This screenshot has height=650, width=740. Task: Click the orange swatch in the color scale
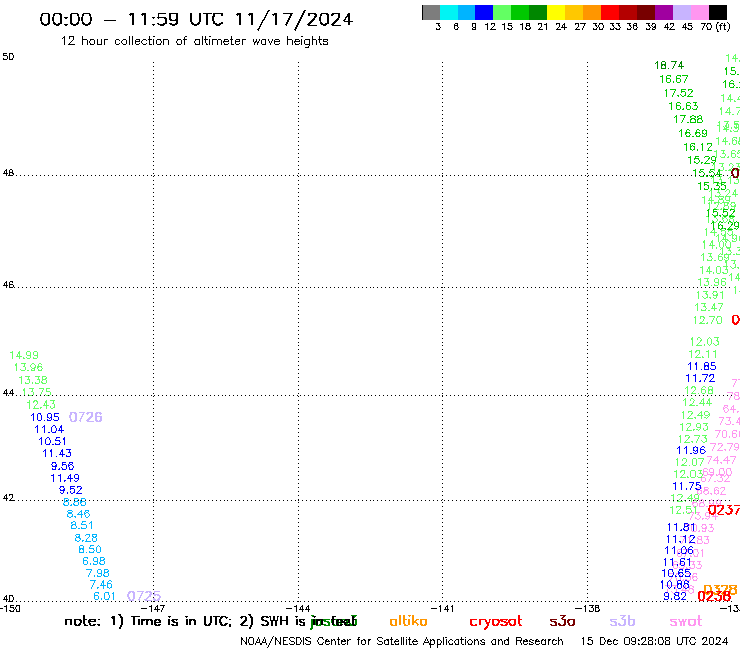(x=591, y=12)
